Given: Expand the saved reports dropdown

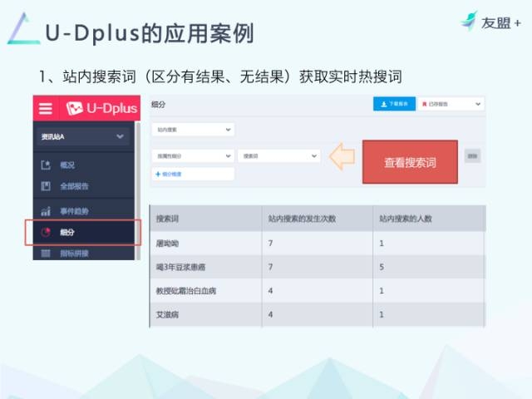Looking at the screenshot, I should [x=451, y=104].
